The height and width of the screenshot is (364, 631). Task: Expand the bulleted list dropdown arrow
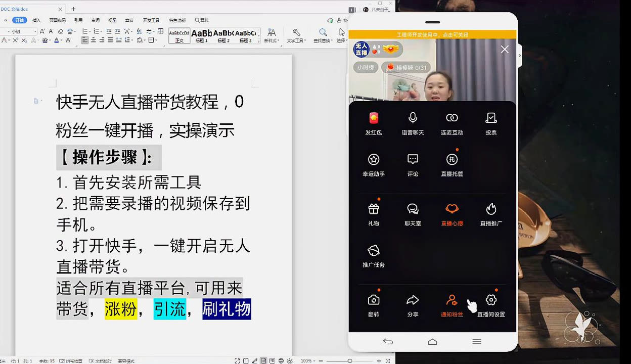tap(90, 31)
